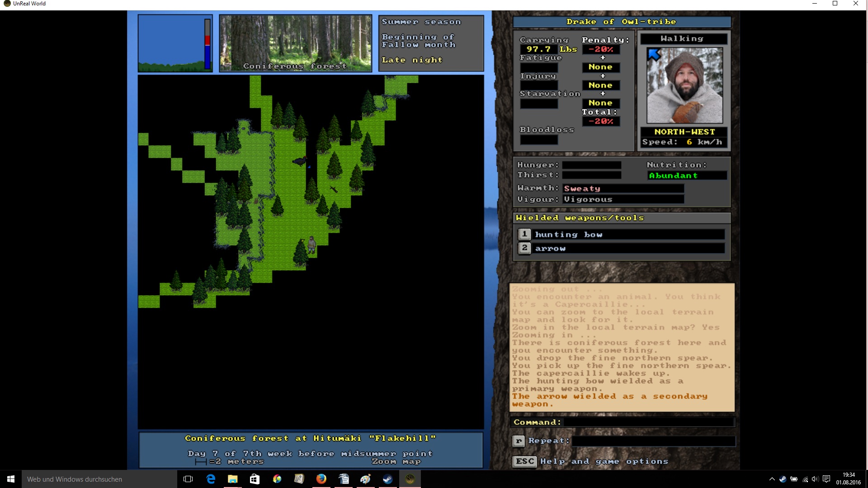Open the Paint palette app in taskbar
Screen dimensions: 868x488
(x=366, y=479)
